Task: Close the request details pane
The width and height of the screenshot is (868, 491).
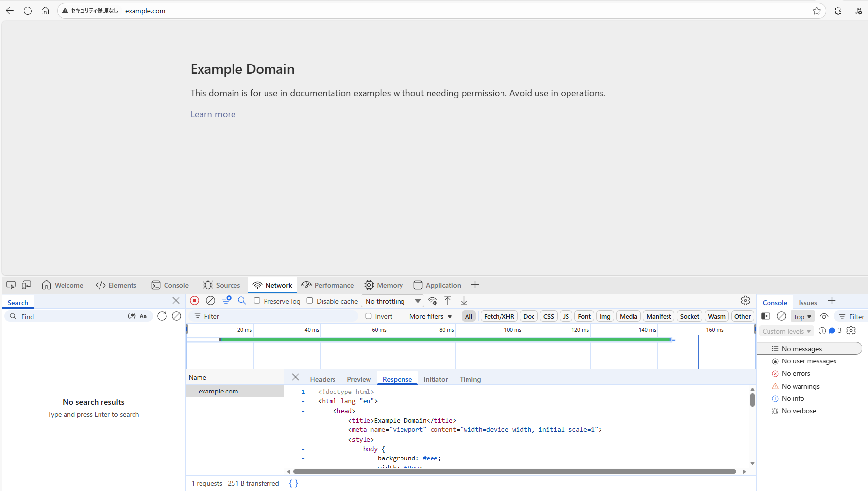Action: click(x=295, y=377)
